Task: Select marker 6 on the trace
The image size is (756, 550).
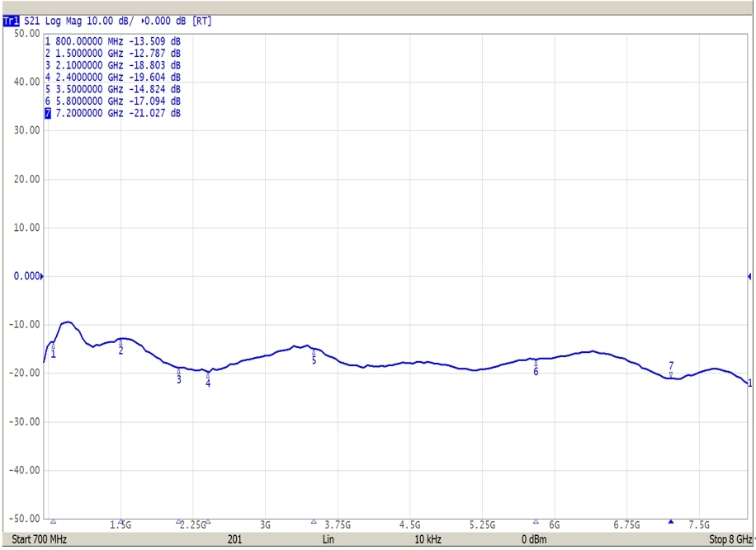Action: point(536,368)
